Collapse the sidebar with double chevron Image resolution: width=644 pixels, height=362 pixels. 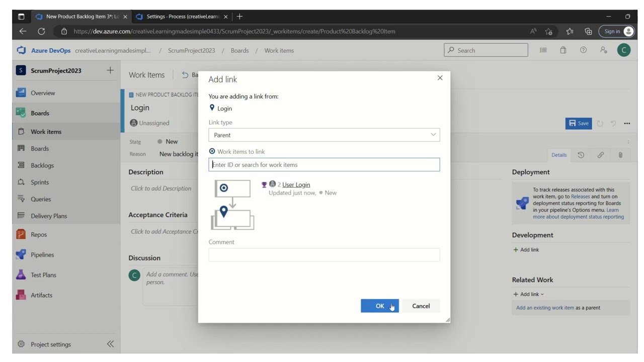point(110,344)
